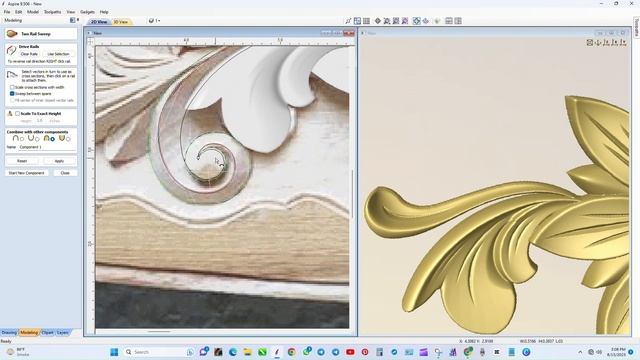Open YouTube from the Windows taskbar
Image resolution: width=640 pixels, height=360 pixels.
pyautogui.click(x=350, y=352)
